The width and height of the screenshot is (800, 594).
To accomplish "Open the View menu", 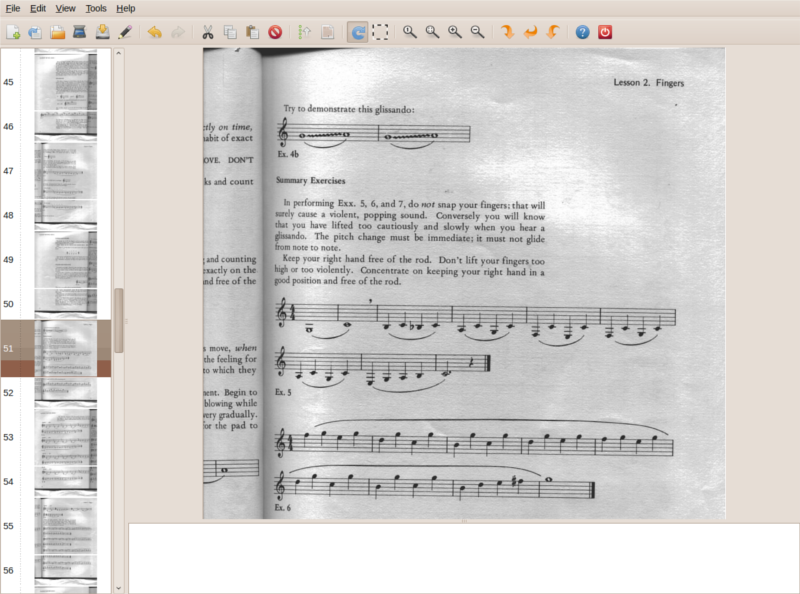I will [66, 8].
